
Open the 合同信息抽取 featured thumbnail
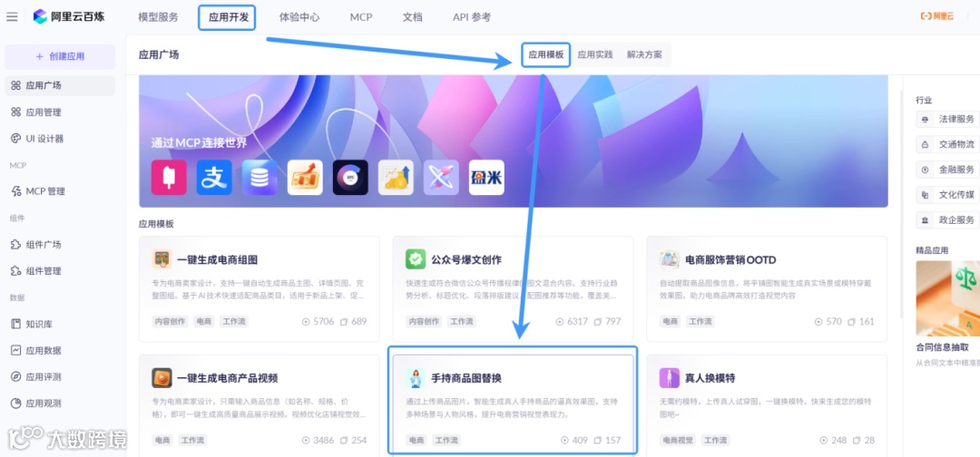point(948,298)
